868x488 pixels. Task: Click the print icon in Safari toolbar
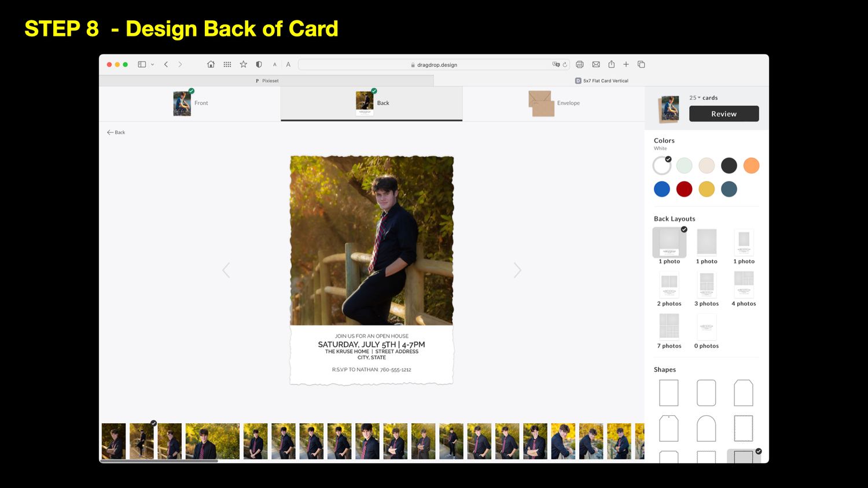pos(580,64)
